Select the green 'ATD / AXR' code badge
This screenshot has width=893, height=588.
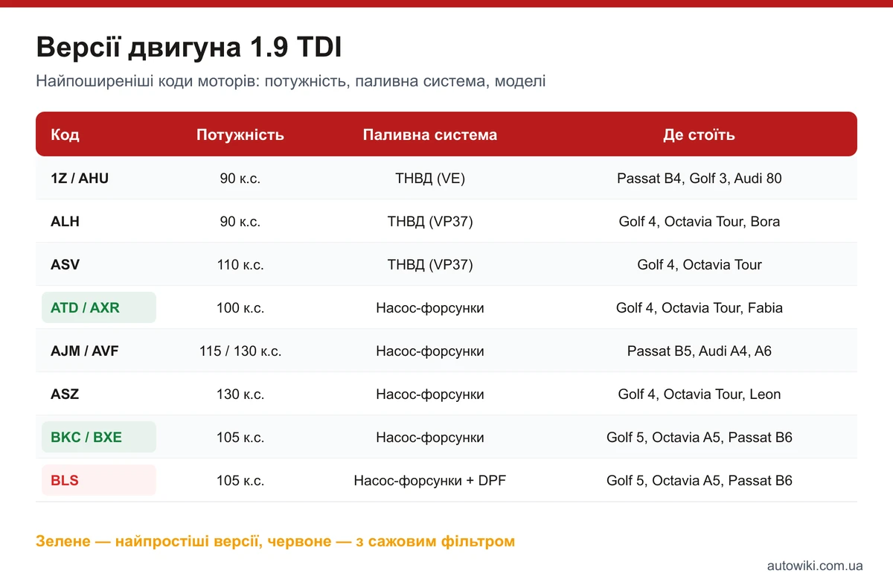(99, 307)
